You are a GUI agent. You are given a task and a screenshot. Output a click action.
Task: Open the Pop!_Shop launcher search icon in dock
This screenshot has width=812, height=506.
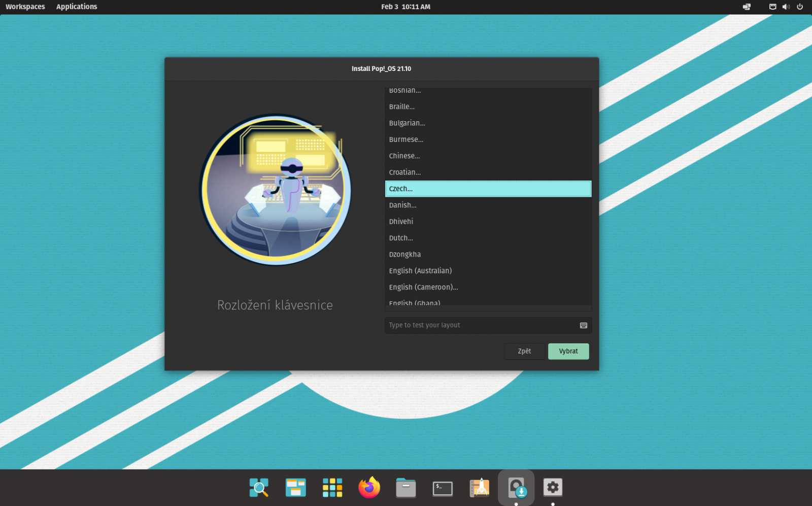pos(259,488)
